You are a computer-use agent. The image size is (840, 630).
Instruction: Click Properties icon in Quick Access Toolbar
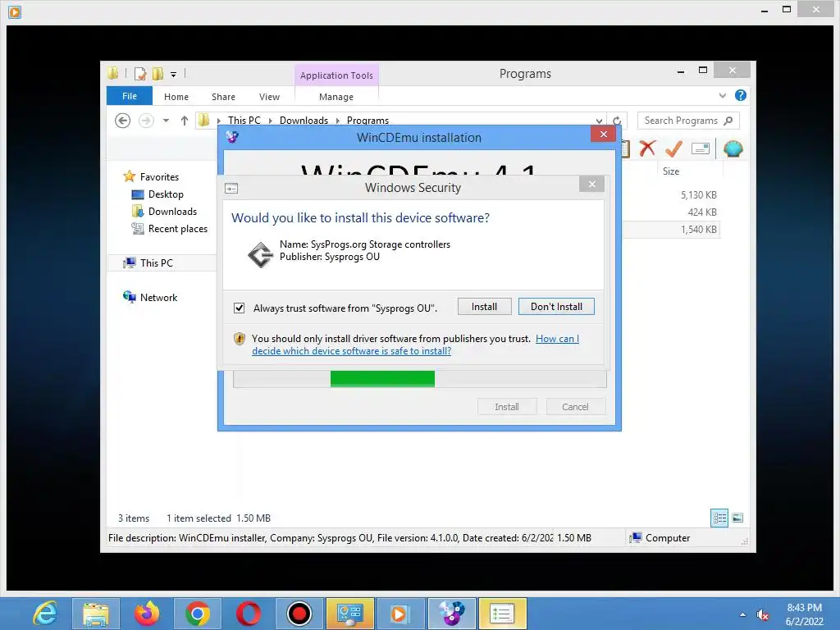pos(140,74)
